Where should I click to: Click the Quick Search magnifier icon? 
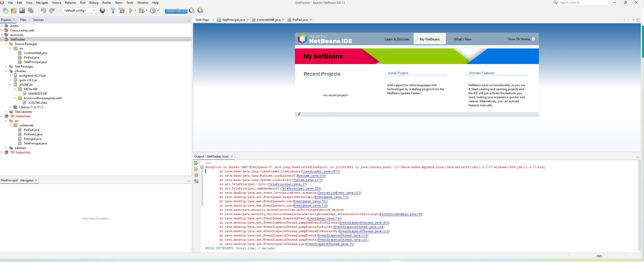(555, 3)
